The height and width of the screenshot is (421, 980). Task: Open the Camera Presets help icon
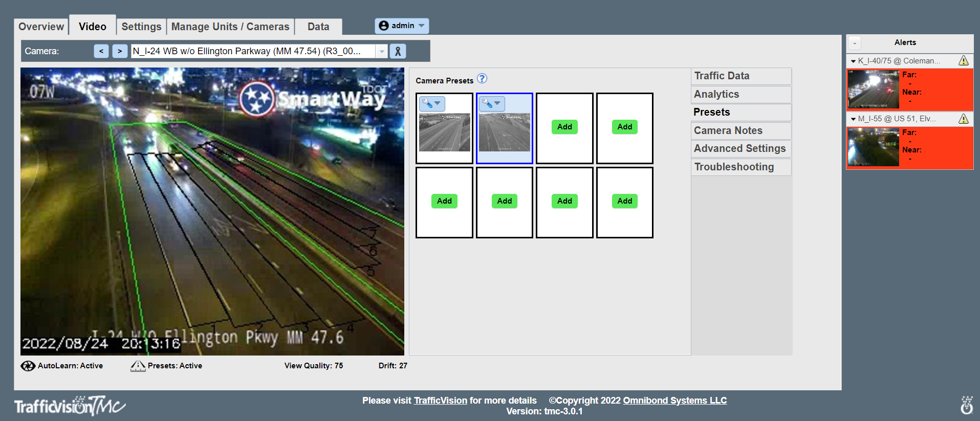[x=482, y=79]
